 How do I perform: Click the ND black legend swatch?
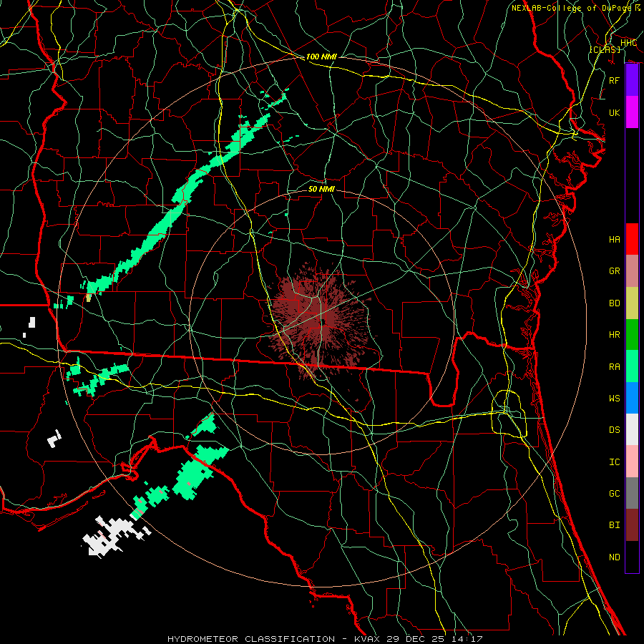pos(632,557)
